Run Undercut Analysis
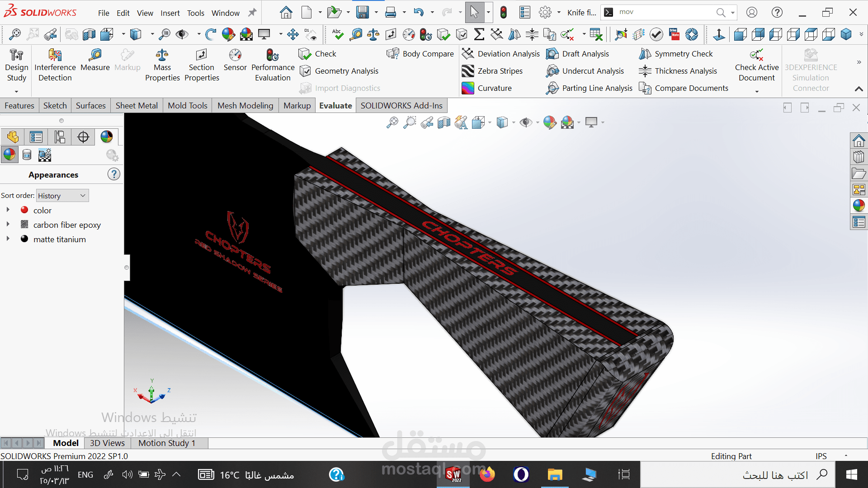The height and width of the screenshot is (488, 868). pos(585,71)
